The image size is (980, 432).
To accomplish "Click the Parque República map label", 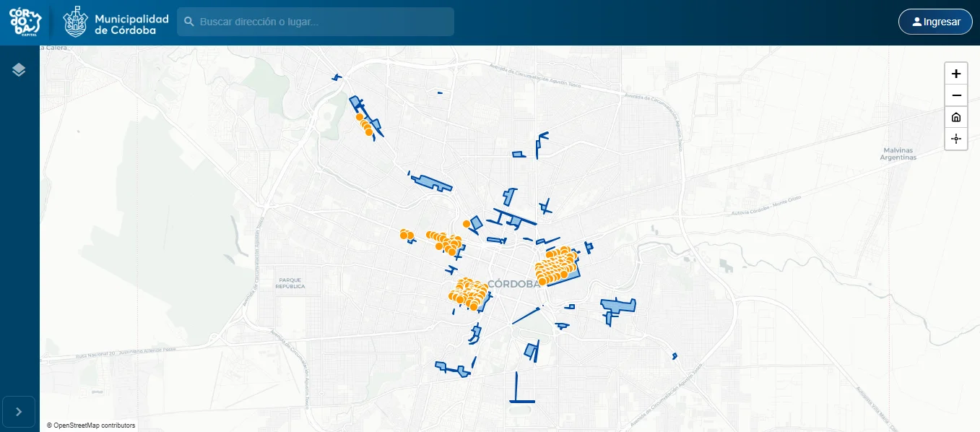I will [290, 282].
